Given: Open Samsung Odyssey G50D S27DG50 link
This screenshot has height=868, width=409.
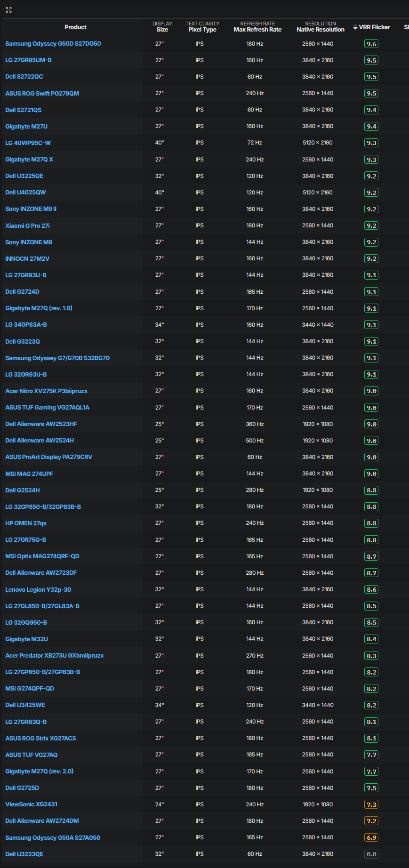Looking at the screenshot, I should click(53, 44).
